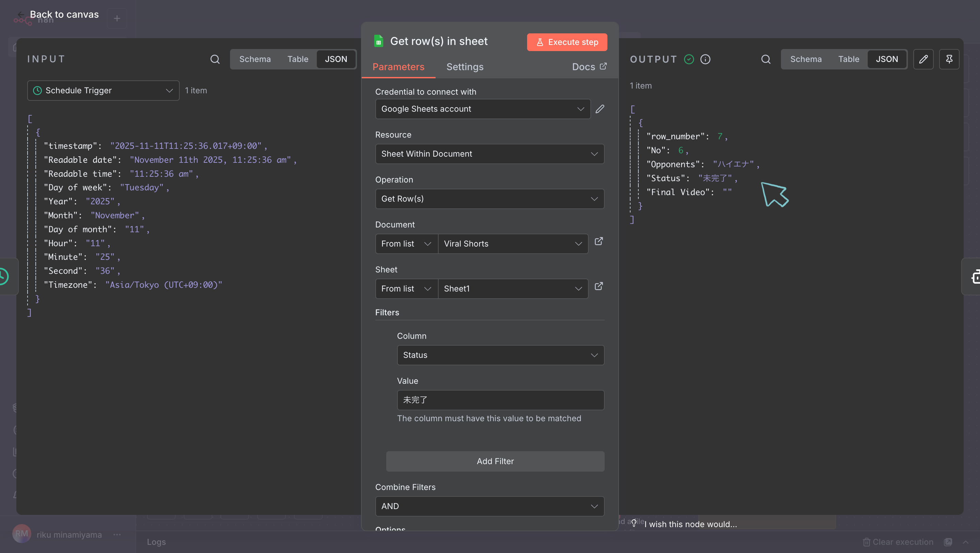Click the INPUT panel search icon
The height and width of the screenshot is (553, 980).
[215, 59]
